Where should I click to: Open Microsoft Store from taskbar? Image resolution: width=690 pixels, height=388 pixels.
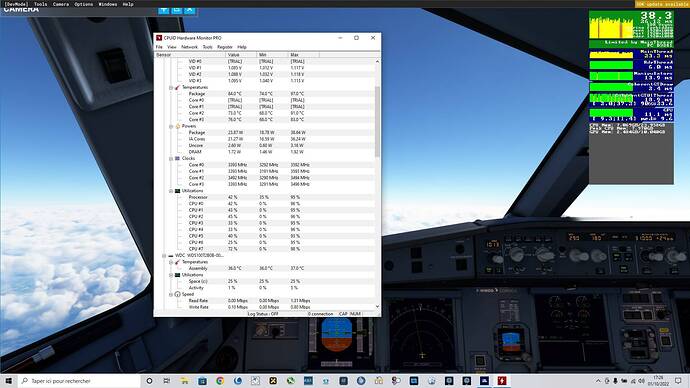click(x=202, y=381)
